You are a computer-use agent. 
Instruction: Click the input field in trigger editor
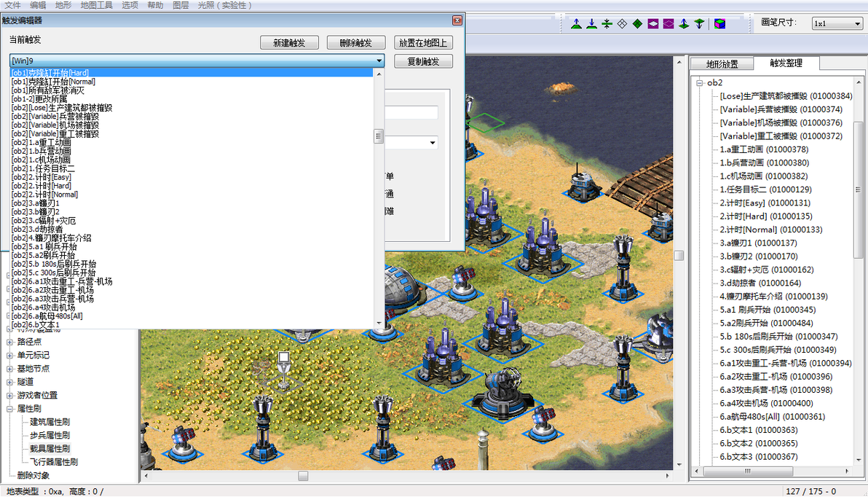pos(411,112)
